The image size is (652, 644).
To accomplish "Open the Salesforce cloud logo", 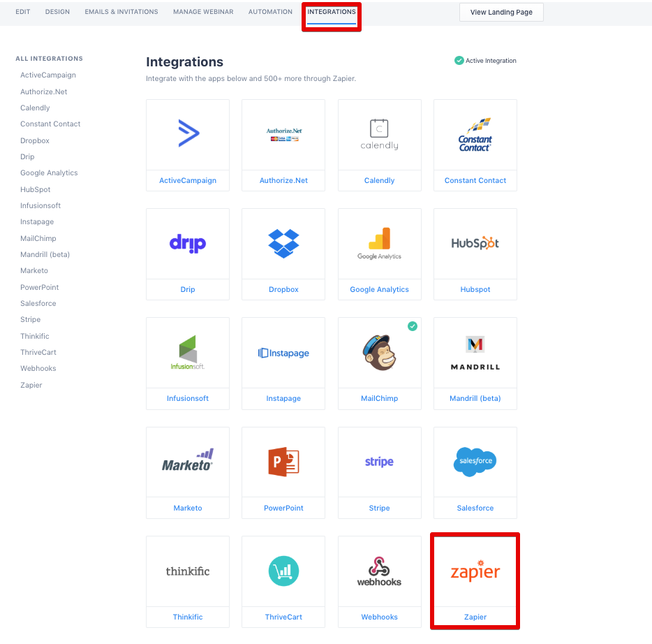I will 475,462.
